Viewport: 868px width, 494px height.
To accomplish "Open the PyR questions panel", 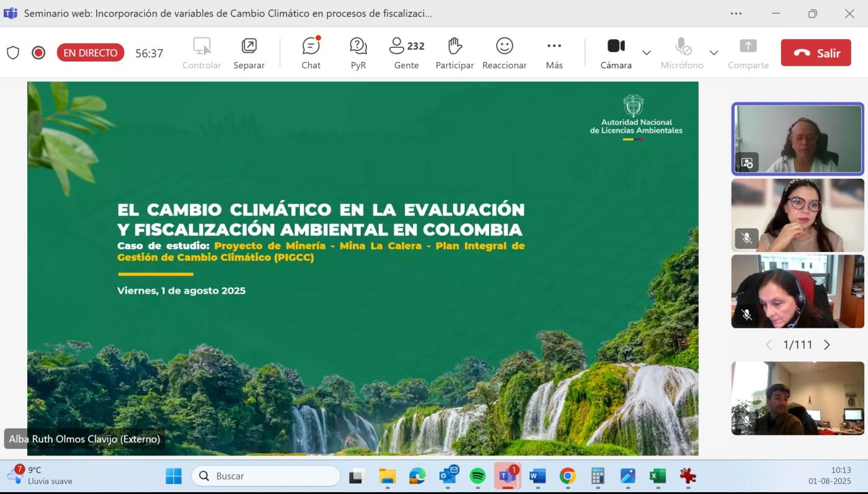I will 358,53.
